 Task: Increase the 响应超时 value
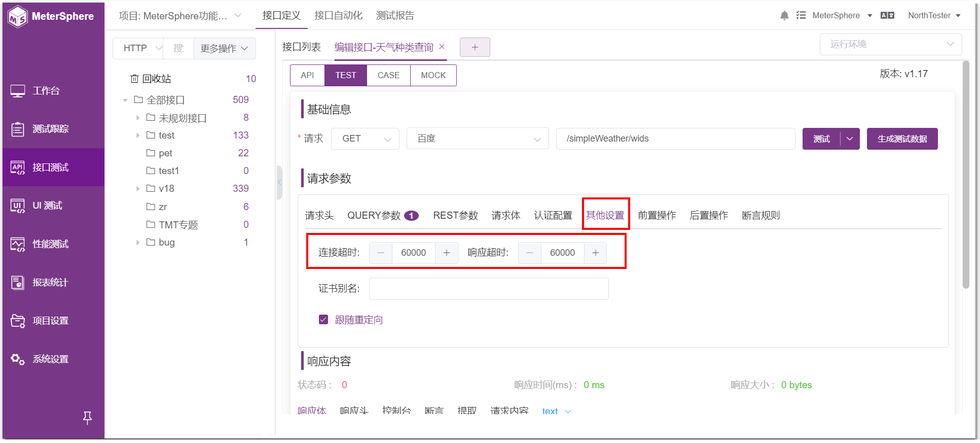pyautogui.click(x=596, y=253)
